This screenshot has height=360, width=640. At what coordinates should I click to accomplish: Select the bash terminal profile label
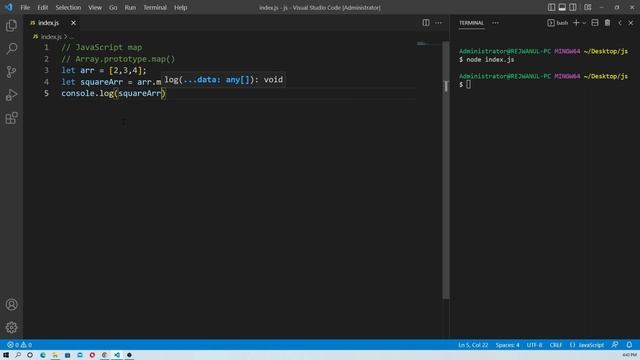pyautogui.click(x=558, y=23)
